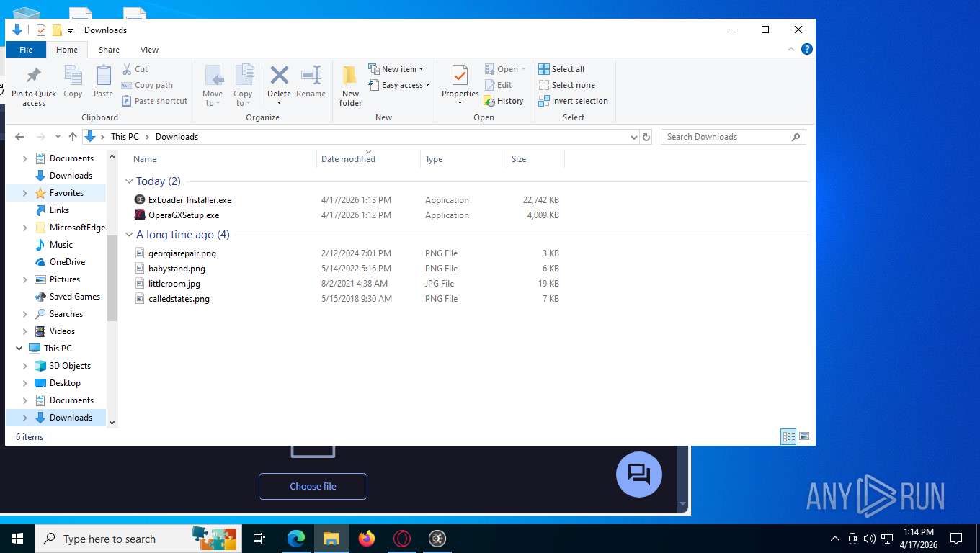This screenshot has width=980, height=553.
Task: Expand the Delete dropdown arrow
Action: (x=279, y=102)
